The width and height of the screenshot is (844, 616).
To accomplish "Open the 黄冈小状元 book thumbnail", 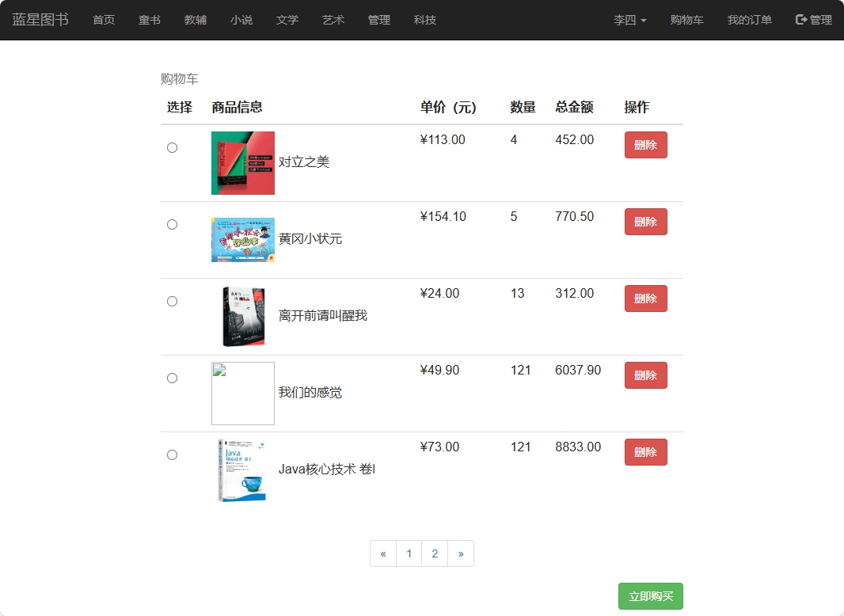I will click(x=243, y=239).
